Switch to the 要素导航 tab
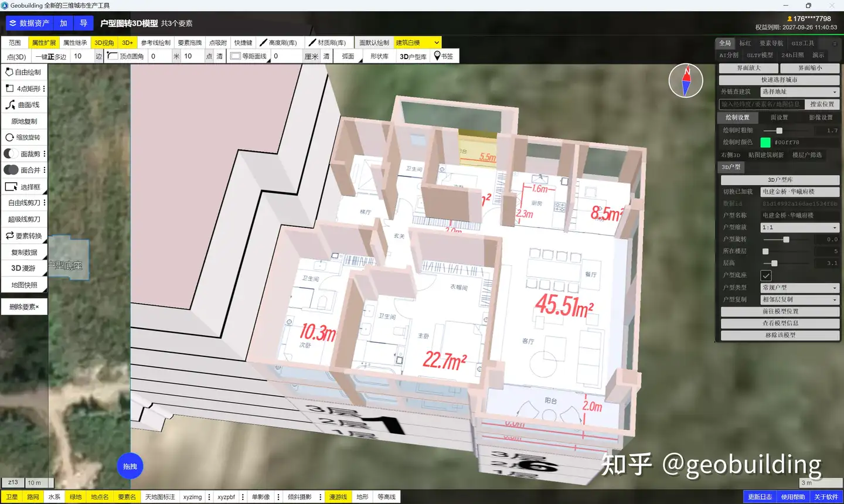Viewport: 844px width, 504px height. [771, 43]
